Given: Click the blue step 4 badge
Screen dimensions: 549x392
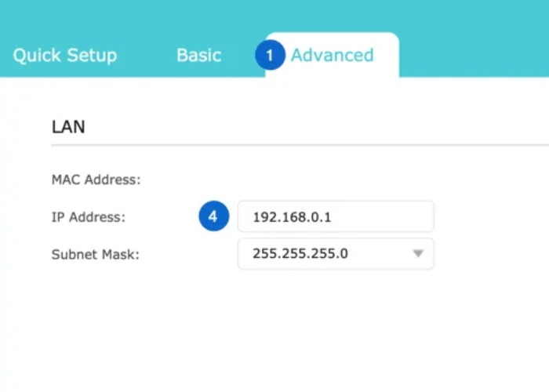Looking at the screenshot, I should click(213, 217).
